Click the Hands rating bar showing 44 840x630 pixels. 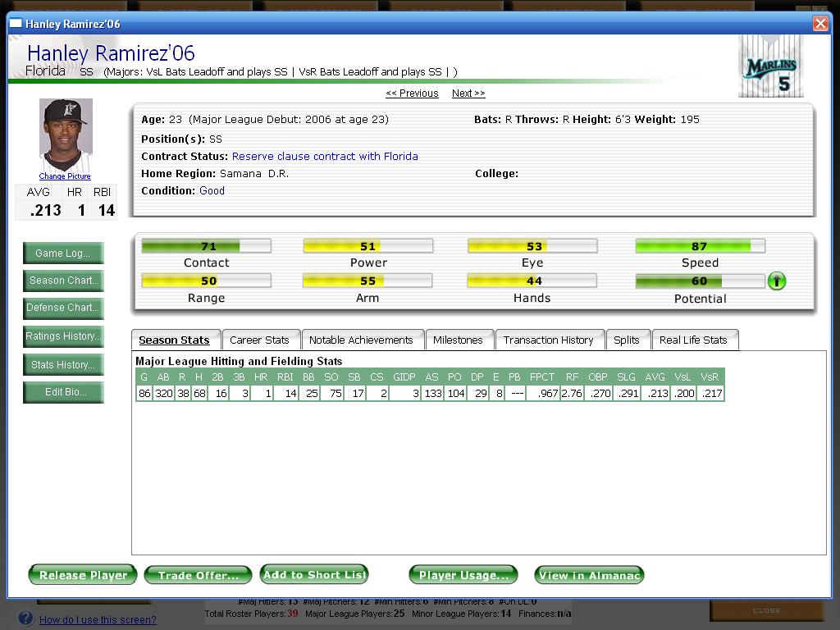pos(532,281)
